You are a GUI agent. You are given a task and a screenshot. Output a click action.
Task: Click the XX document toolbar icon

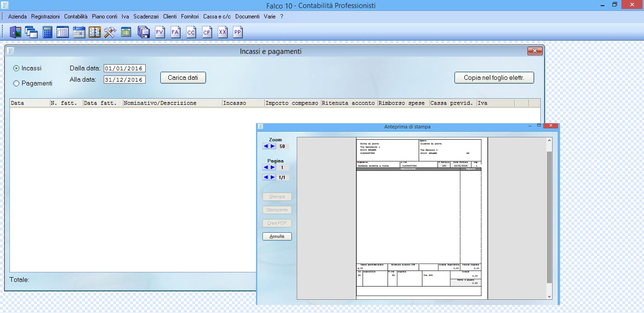tap(223, 32)
